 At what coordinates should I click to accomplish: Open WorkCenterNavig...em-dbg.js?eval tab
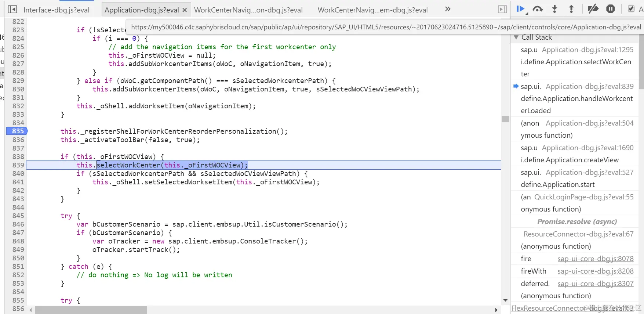pyautogui.click(x=372, y=10)
